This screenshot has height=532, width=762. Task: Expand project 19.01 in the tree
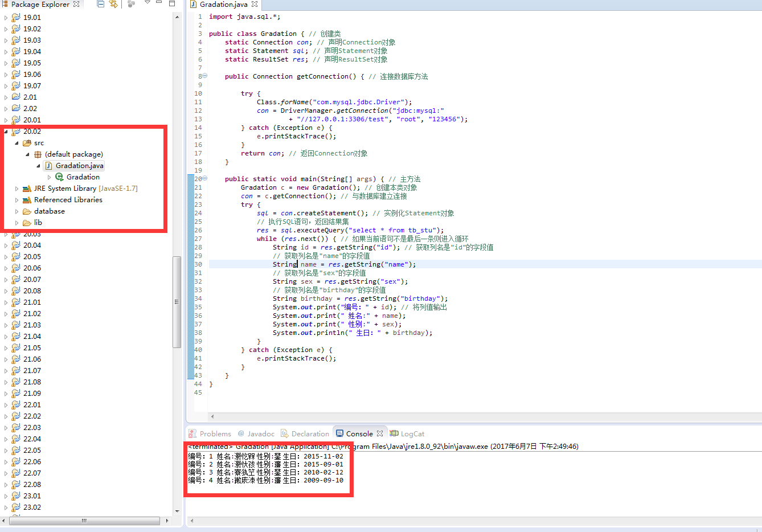point(6,18)
